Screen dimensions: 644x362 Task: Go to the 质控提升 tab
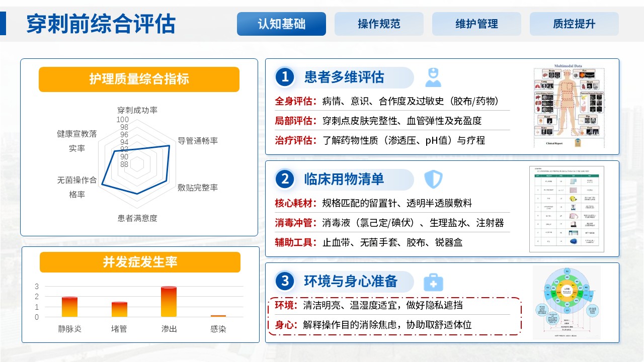[x=574, y=24]
